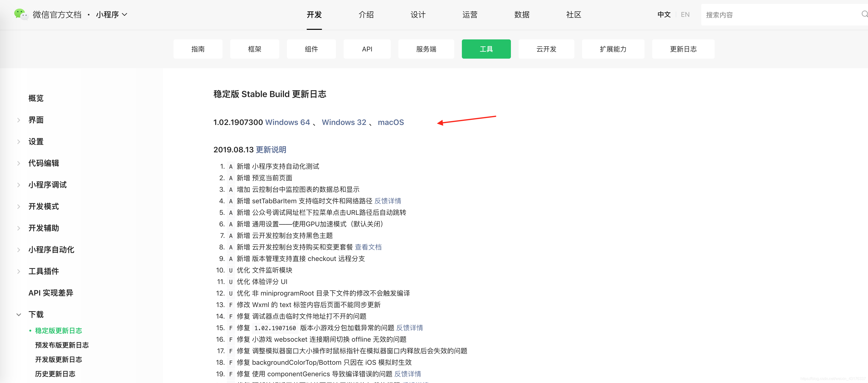Expand the 工具插件 sidebar section
The width and height of the screenshot is (868, 383).
click(x=19, y=271)
